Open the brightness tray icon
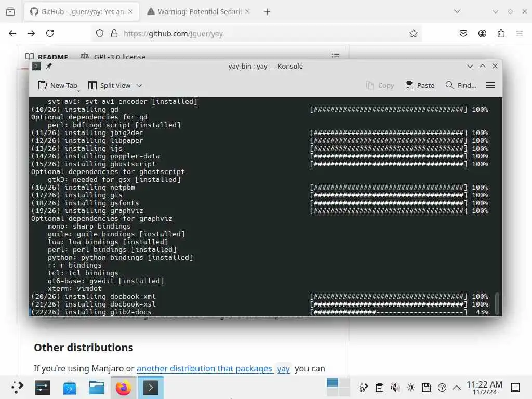532x399 pixels. pyautogui.click(x=411, y=388)
